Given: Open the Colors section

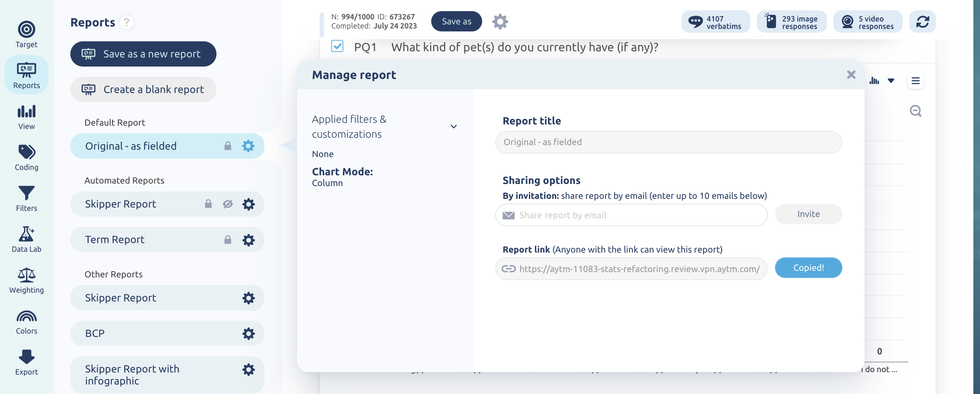Looking at the screenshot, I should point(26,322).
